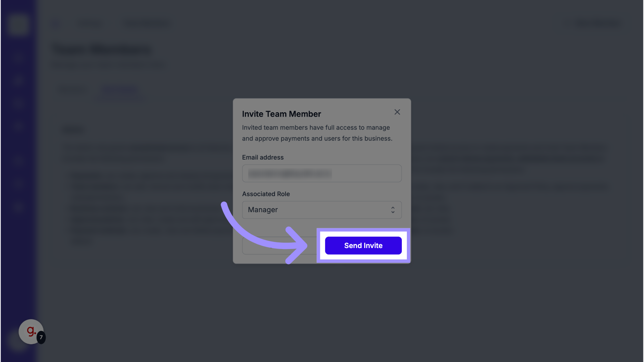Select the highlighted blurred tab under the page title
Viewport: 644px width, 362px height.
point(119,90)
